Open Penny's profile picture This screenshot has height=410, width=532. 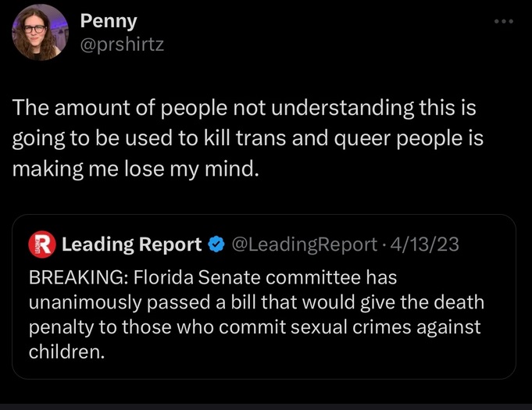click(40, 32)
